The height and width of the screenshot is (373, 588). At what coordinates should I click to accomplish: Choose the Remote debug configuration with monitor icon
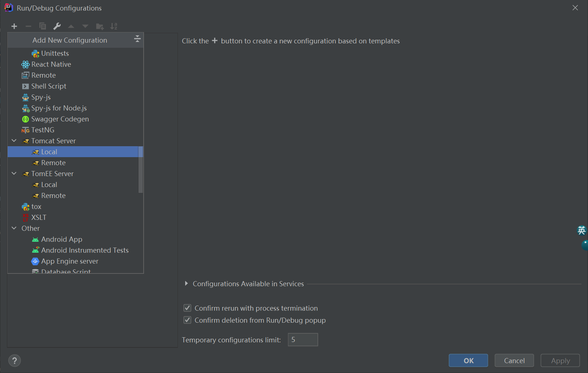(x=75, y=75)
